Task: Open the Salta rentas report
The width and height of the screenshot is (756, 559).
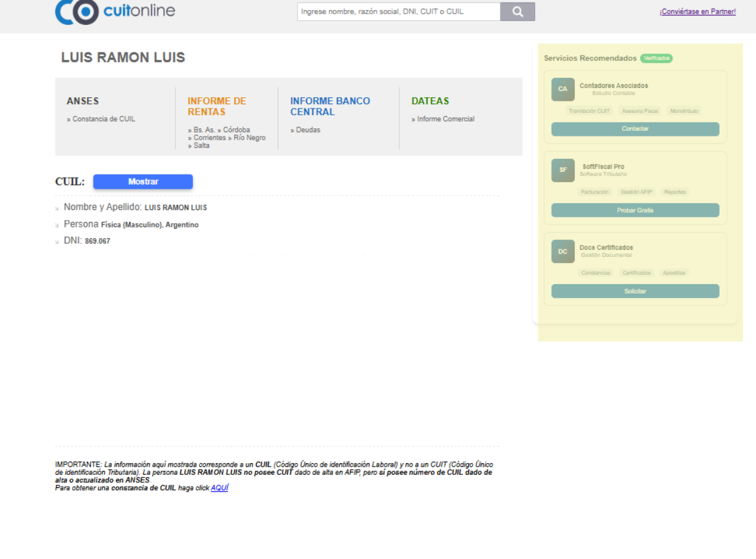Action: pos(201,145)
